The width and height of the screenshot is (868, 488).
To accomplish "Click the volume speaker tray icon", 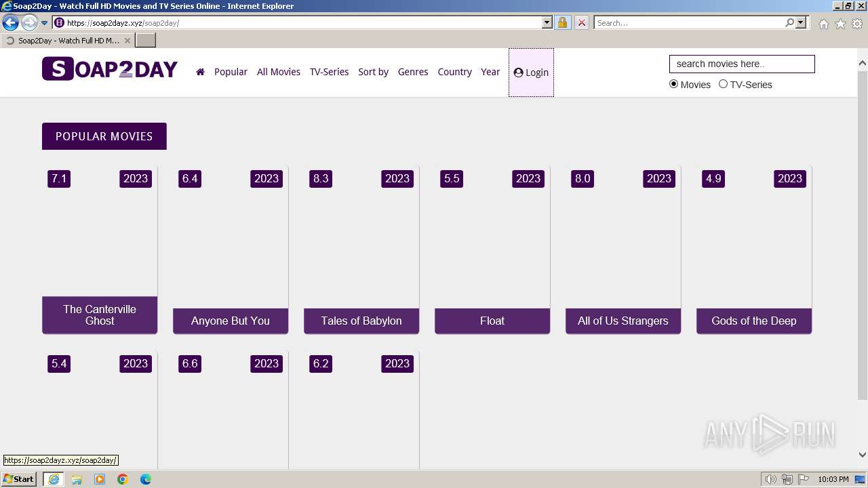I will tap(771, 479).
